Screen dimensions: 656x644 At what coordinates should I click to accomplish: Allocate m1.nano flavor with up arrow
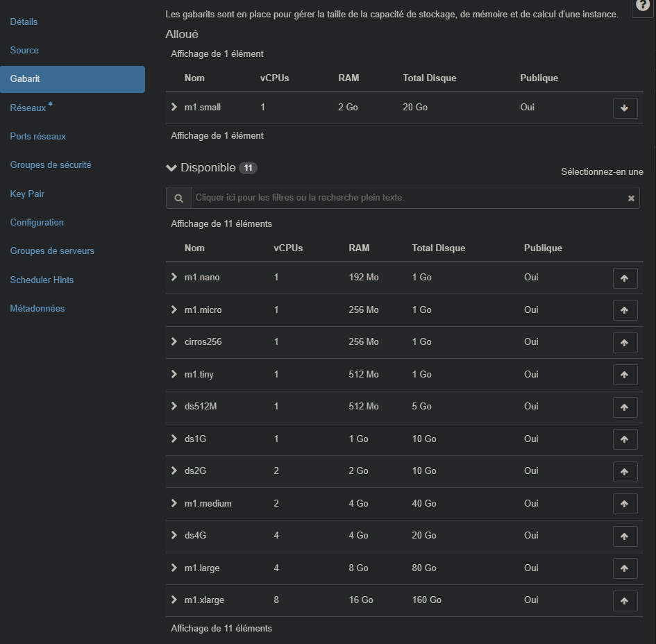coord(625,278)
